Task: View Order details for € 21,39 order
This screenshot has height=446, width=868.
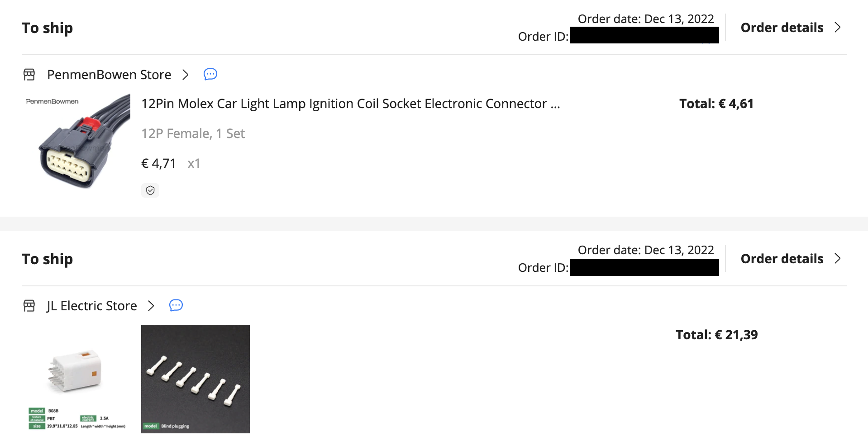Action: (x=782, y=259)
